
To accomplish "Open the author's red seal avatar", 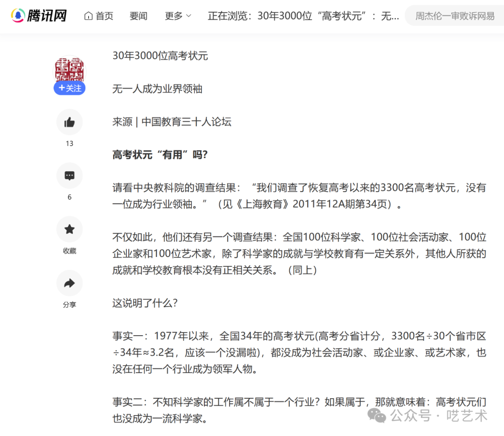I will coord(70,70).
